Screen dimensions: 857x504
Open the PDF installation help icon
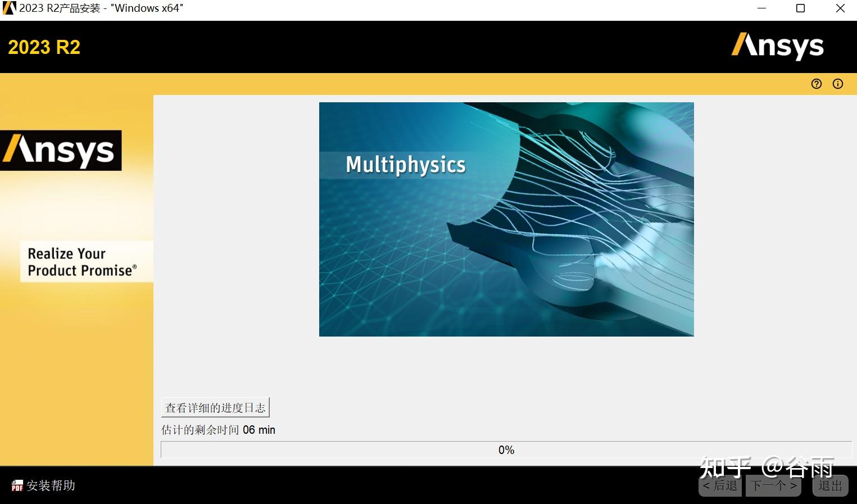click(x=17, y=485)
